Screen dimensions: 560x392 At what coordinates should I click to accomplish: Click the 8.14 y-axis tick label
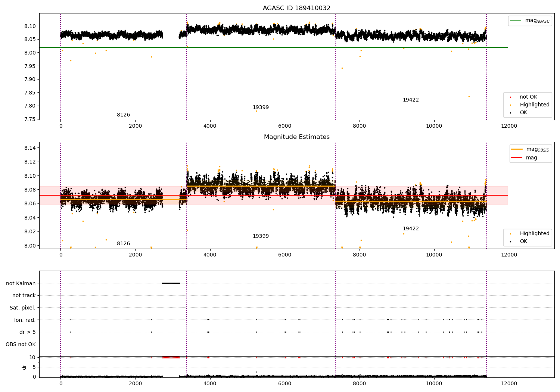click(30, 148)
